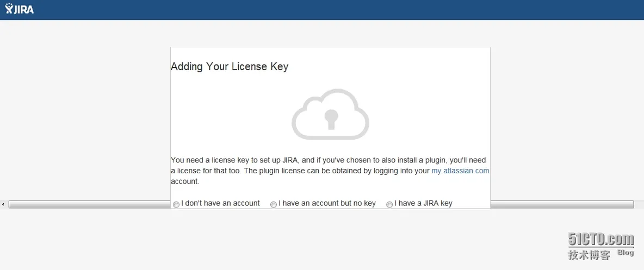Select "I have a JIRA key" option
The image size is (644, 270).
click(x=389, y=204)
